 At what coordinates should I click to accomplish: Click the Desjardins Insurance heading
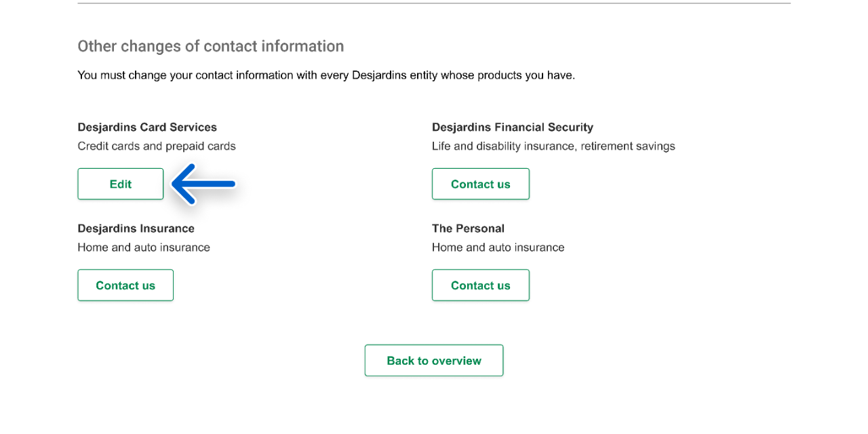[x=136, y=229]
